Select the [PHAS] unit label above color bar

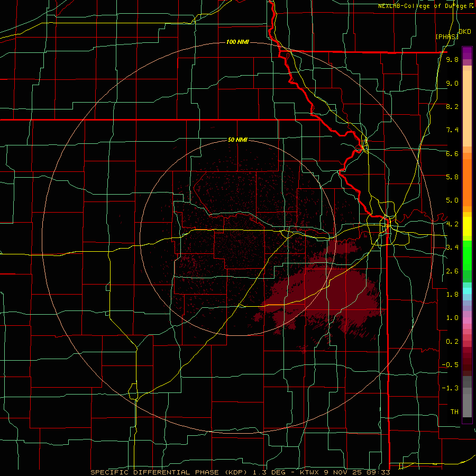point(447,36)
